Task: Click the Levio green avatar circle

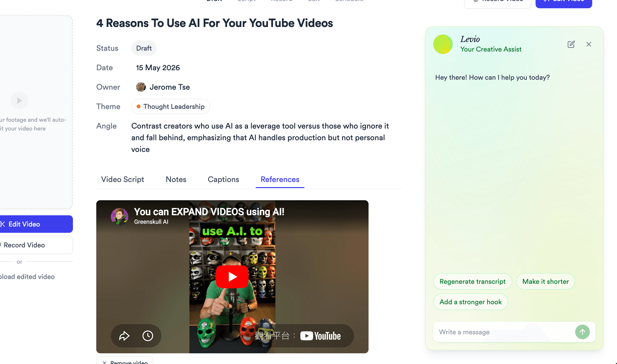Action: coord(443,44)
